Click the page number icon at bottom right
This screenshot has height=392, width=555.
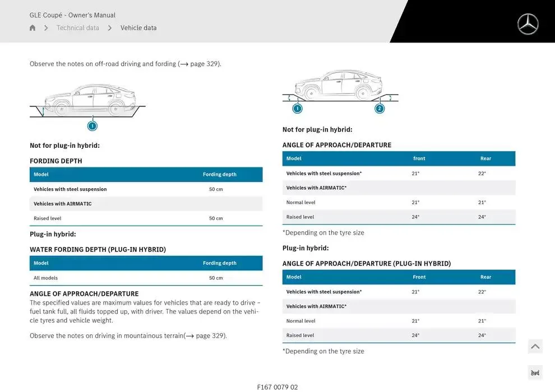tap(535, 372)
